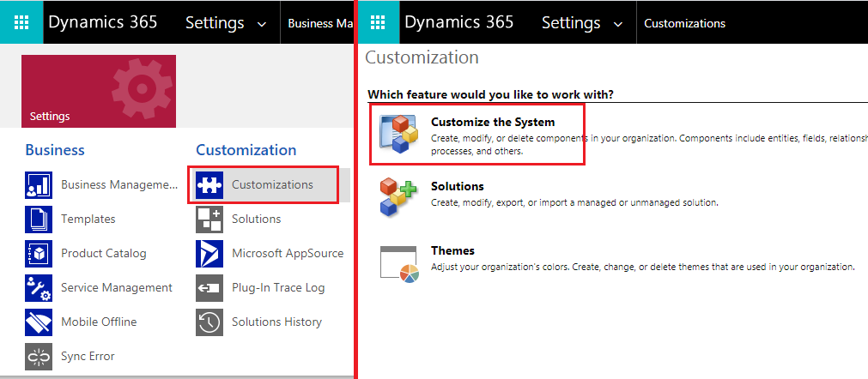Click 'Create, modify, or delete components' description
This screenshot has height=379, width=868.
[649, 144]
